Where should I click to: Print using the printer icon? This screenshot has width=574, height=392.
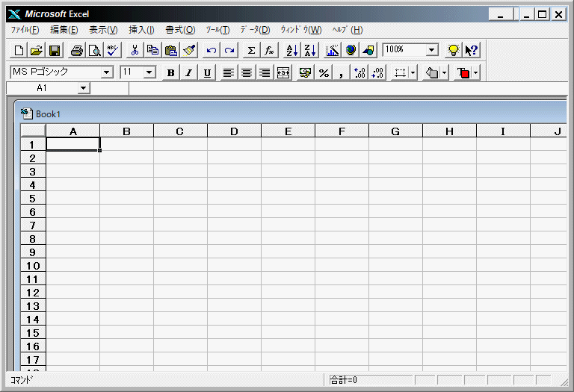coord(76,50)
